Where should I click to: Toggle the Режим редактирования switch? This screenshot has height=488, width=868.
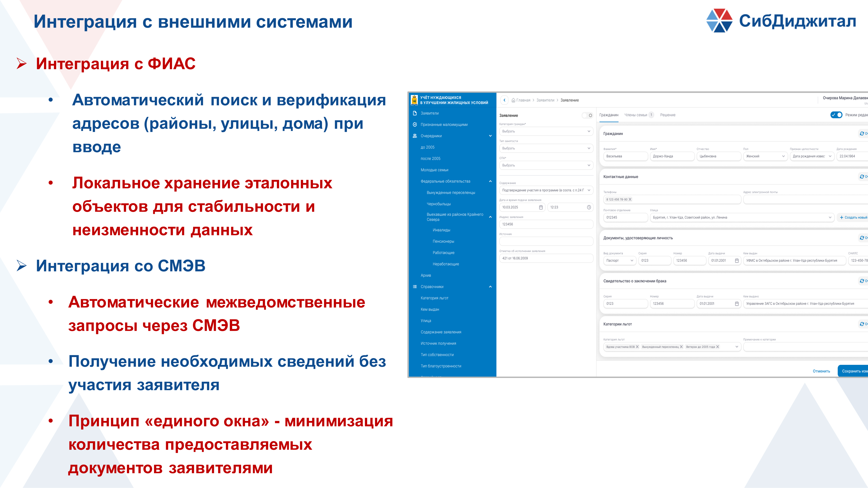[836, 115]
